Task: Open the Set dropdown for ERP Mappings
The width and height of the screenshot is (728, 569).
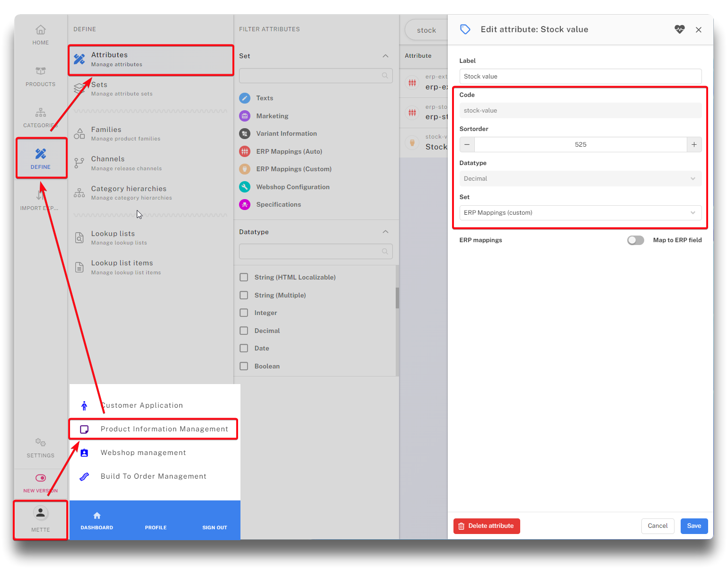Action: (580, 213)
